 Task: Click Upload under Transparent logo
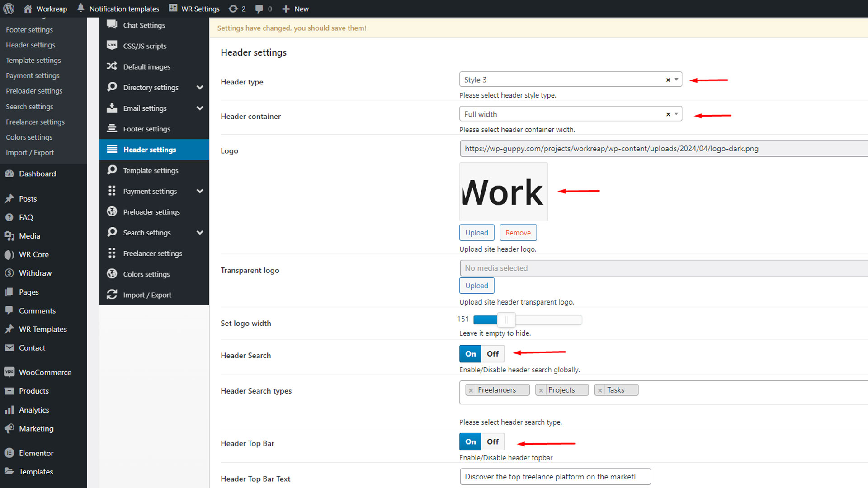476,286
